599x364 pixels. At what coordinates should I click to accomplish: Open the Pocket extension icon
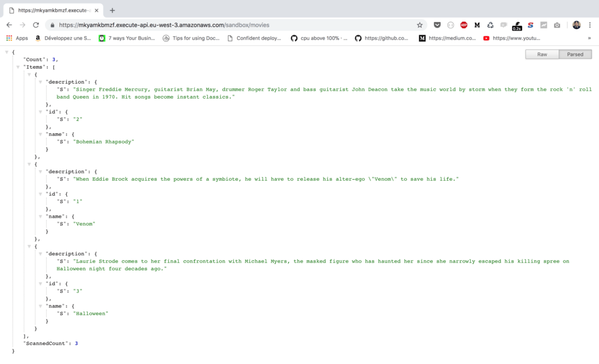coord(437,25)
